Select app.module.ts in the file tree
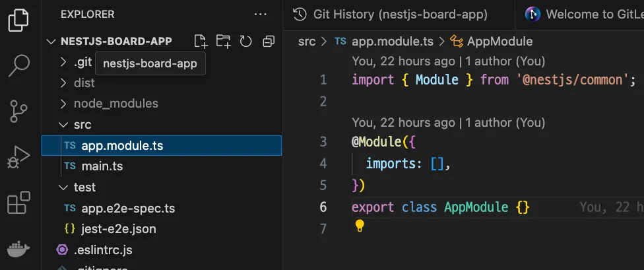 162,145
